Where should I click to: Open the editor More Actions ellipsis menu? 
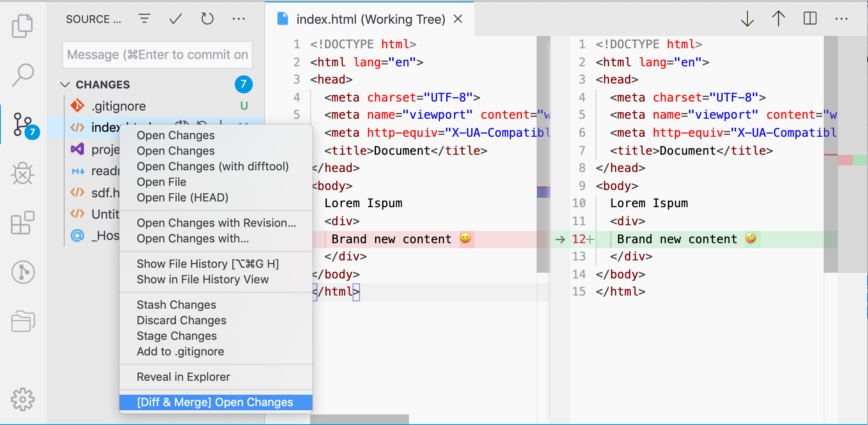coord(841,18)
